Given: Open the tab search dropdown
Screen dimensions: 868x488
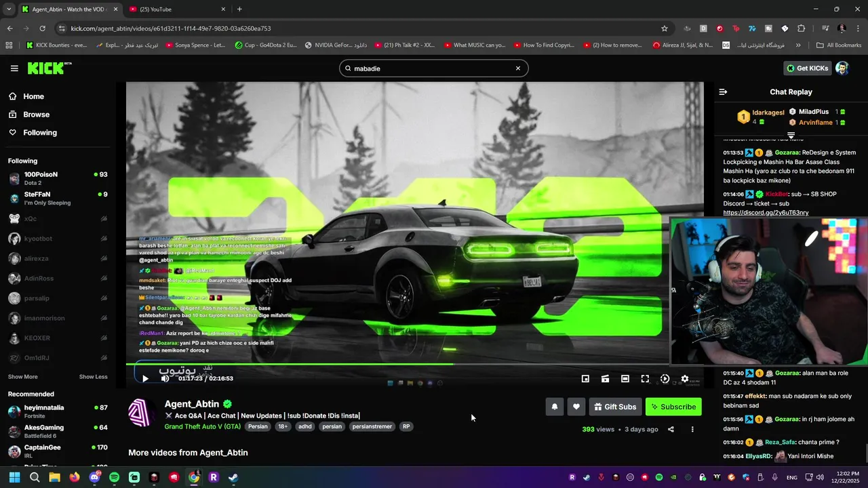Looking at the screenshot, I should click(x=8, y=9).
